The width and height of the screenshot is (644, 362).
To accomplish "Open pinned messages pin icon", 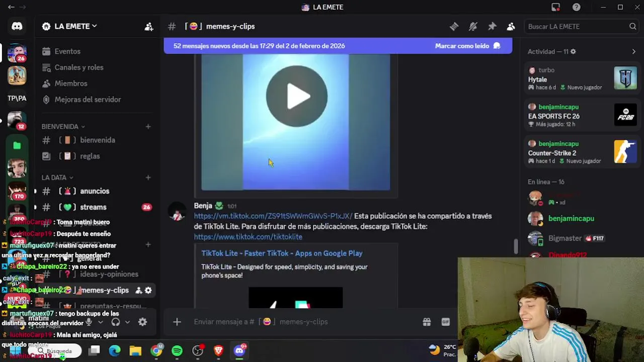I will click(x=492, y=26).
